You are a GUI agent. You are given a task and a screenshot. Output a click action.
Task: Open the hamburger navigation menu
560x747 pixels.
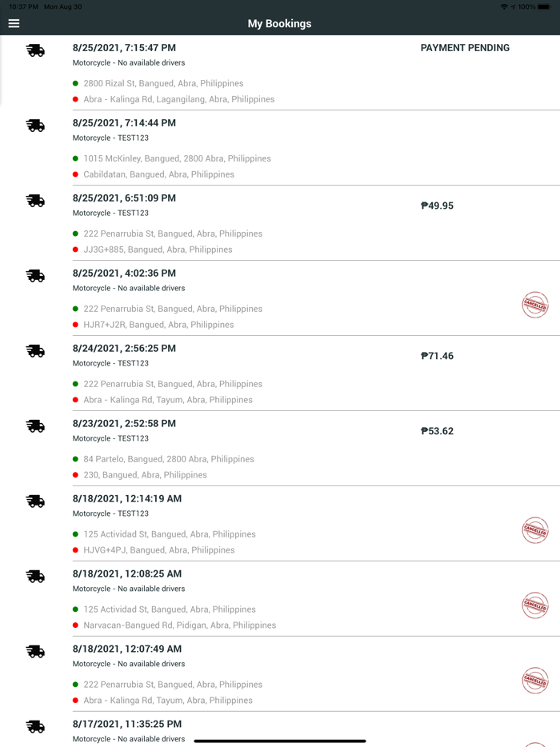pos(14,23)
